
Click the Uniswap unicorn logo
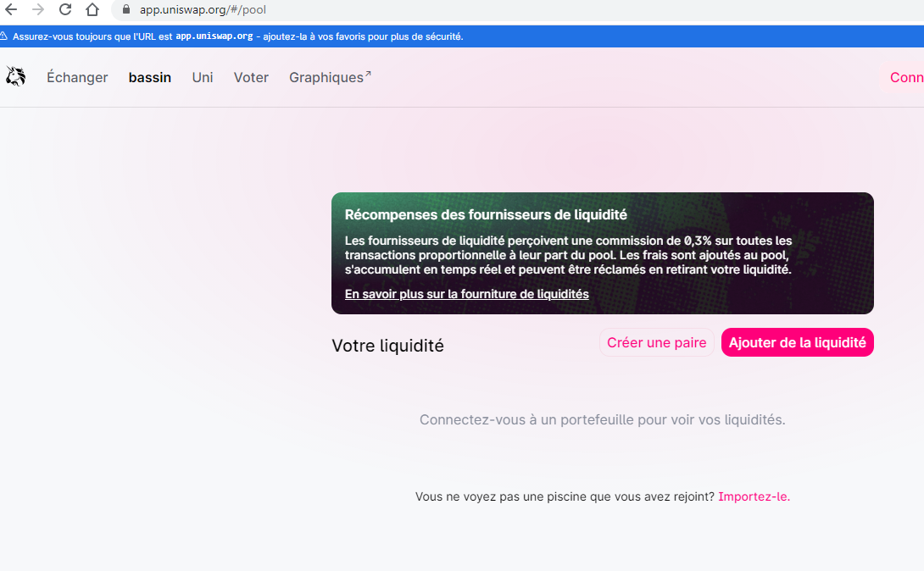coord(15,77)
